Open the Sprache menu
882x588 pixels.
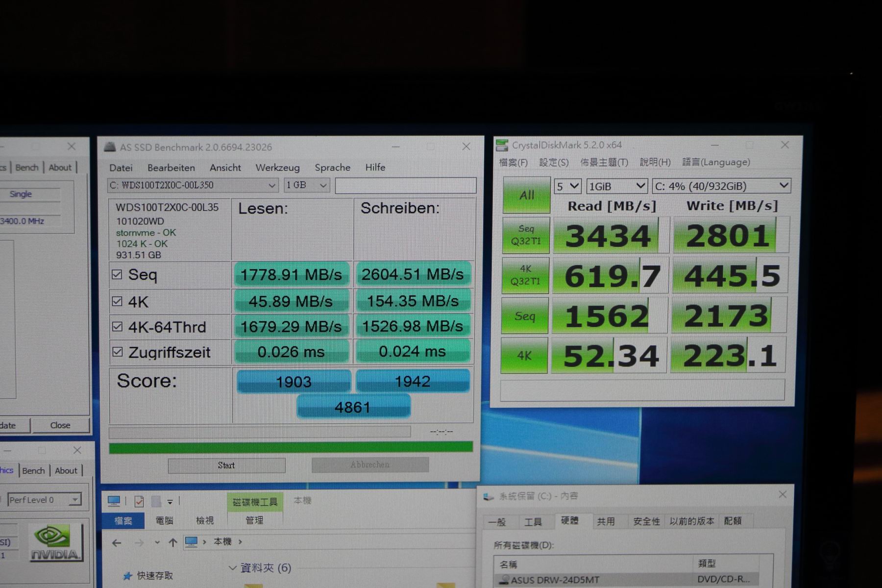(x=333, y=168)
